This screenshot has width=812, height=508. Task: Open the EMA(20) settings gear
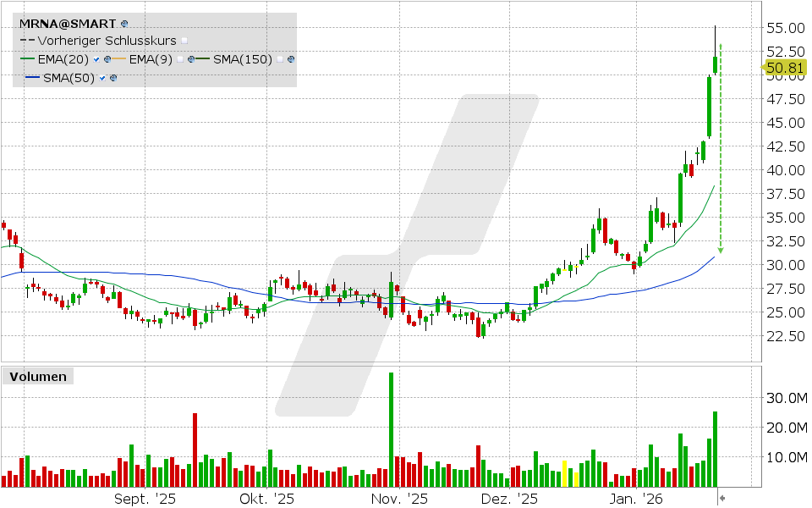(107, 59)
